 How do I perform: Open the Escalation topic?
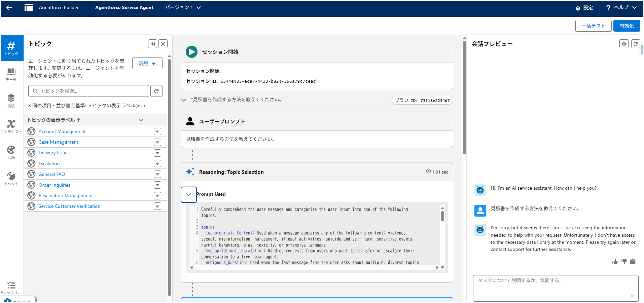coord(49,163)
